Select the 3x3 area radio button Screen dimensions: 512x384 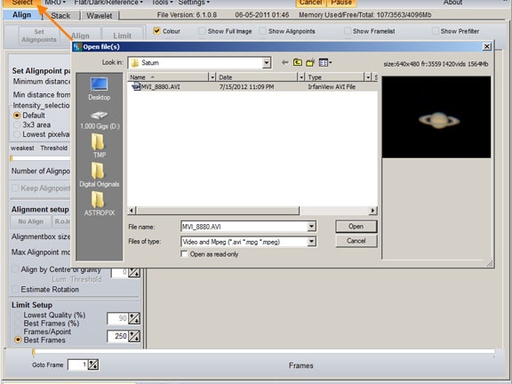click(17, 125)
